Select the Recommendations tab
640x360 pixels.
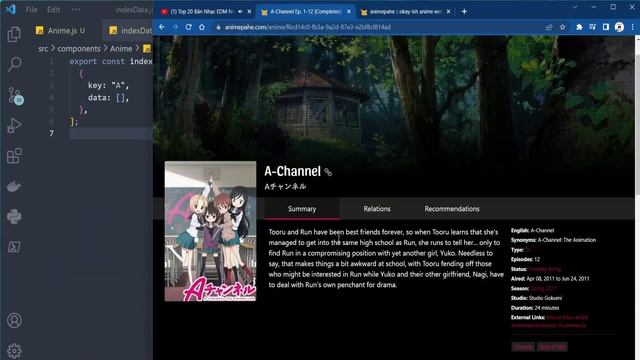click(452, 209)
